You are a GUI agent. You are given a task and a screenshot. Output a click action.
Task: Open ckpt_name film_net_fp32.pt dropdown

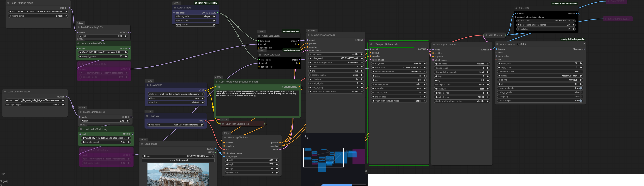point(546,21)
